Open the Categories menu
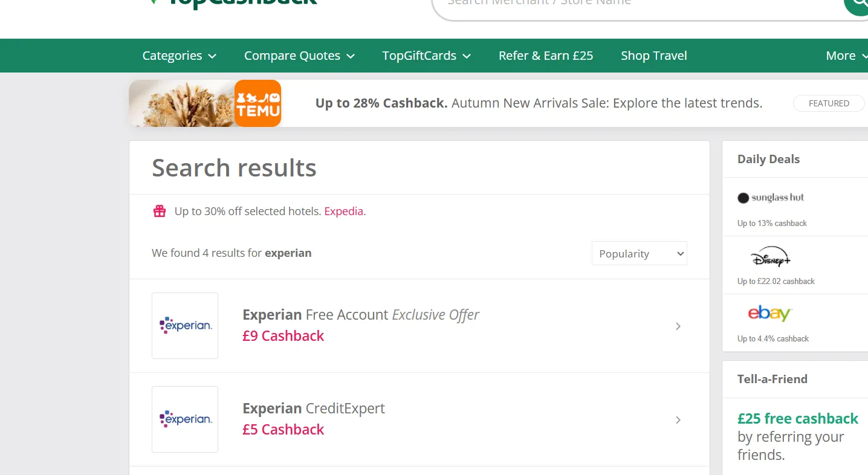Viewport: 868px width, 475px height. point(179,56)
